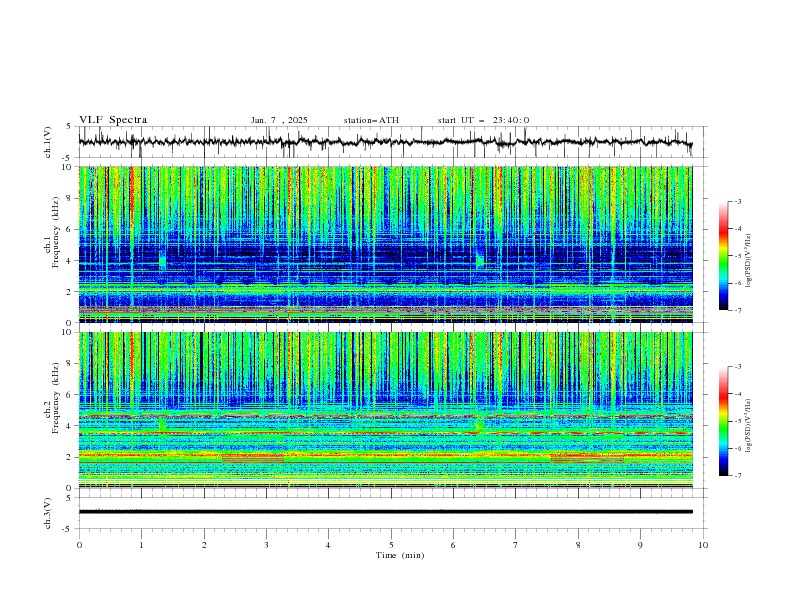Click the lower ch.2 spectrogram color bar

[723, 421]
